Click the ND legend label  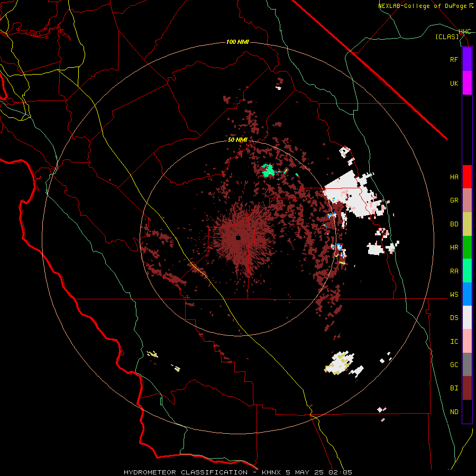pyautogui.click(x=454, y=412)
